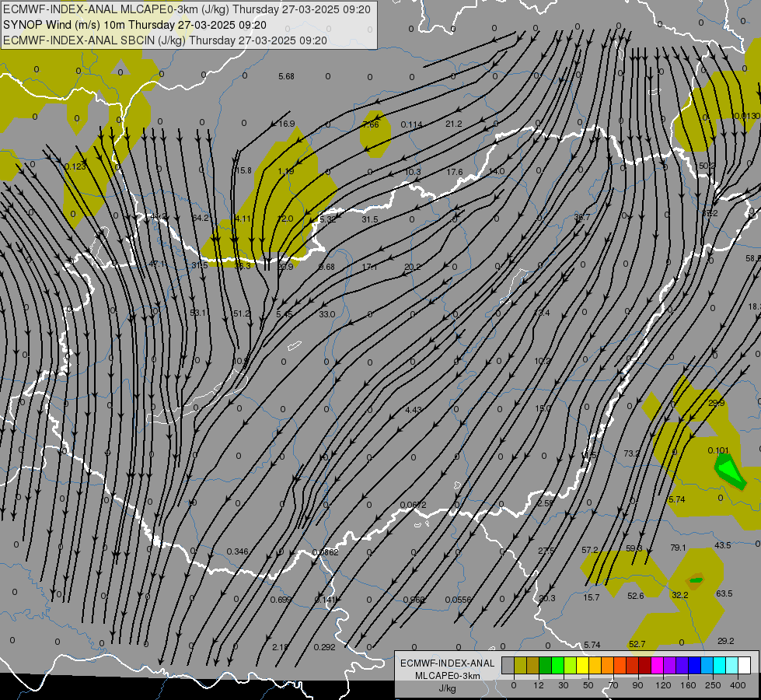This screenshot has height=700, width=761.
Task: Click the map value '5.68'
Action: pos(286,76)
